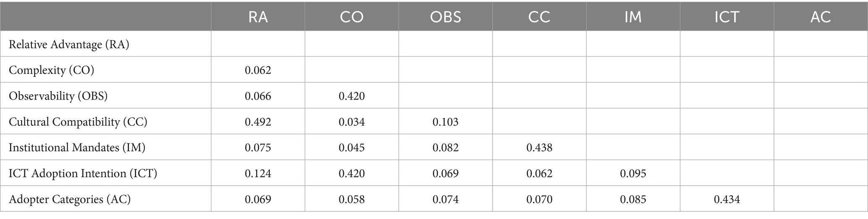
Task: Click the 0.103 value cell
Action: pos(445,122)
